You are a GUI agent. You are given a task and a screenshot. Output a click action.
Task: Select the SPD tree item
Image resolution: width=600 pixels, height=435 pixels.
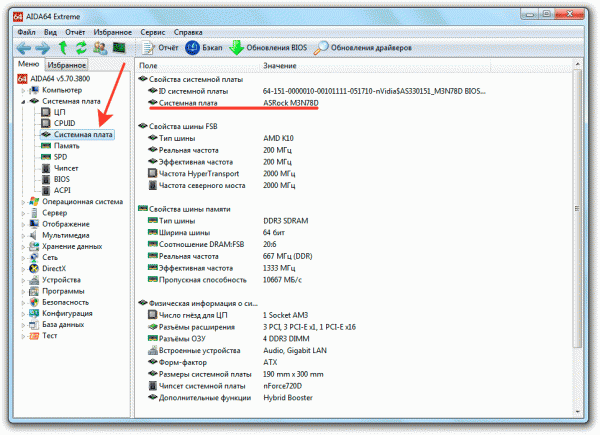[60, 157]
